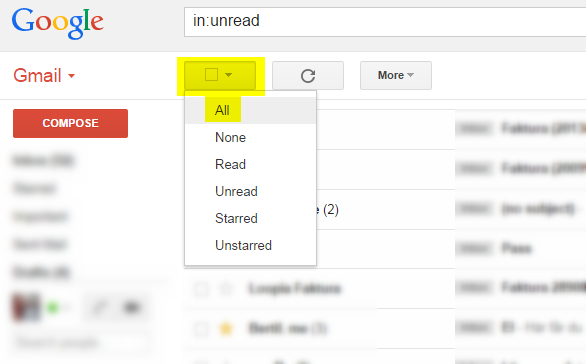Open the select dropdown arrow next to checkbox

[228, 75]
